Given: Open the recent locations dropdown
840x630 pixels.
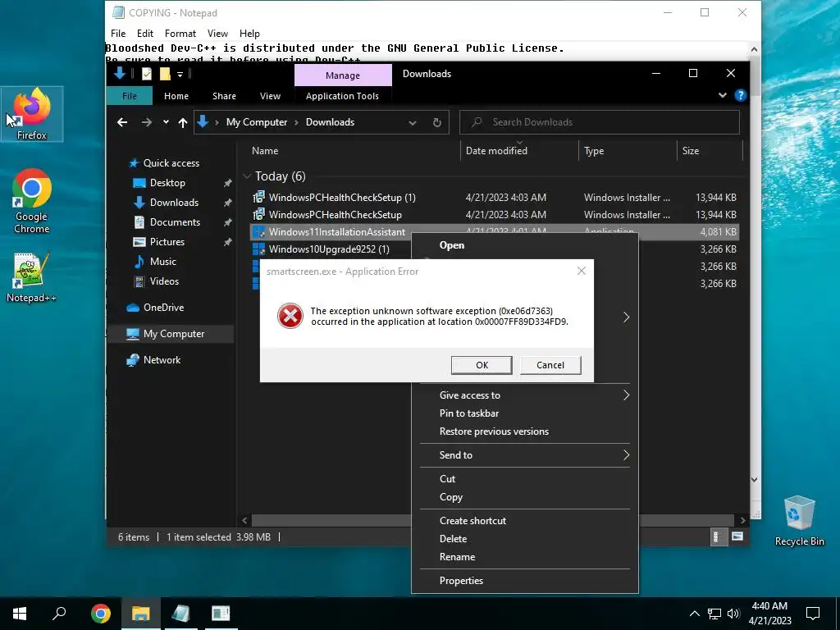Looking at the screenshot, I should (166, 122).
